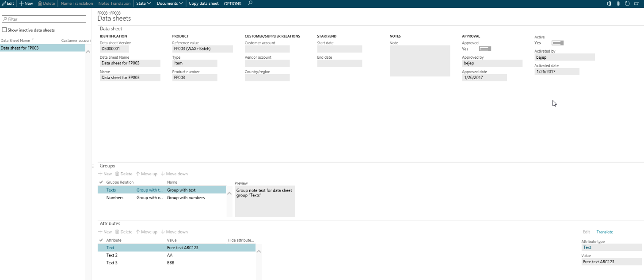Image resolution: width=644 pixels, height=280 pixels.
Task: Collapse the Data sheet section header
Action: click(x=111, y=28)
